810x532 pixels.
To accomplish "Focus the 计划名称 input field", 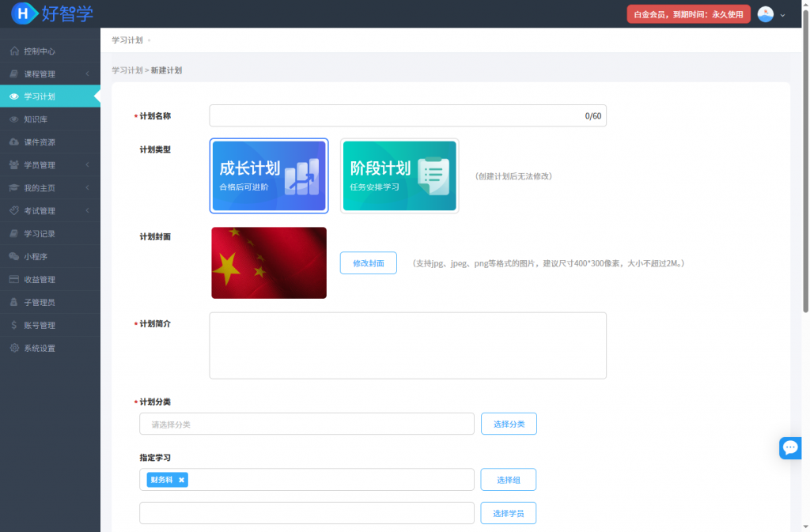I will (x=407, y=115).
